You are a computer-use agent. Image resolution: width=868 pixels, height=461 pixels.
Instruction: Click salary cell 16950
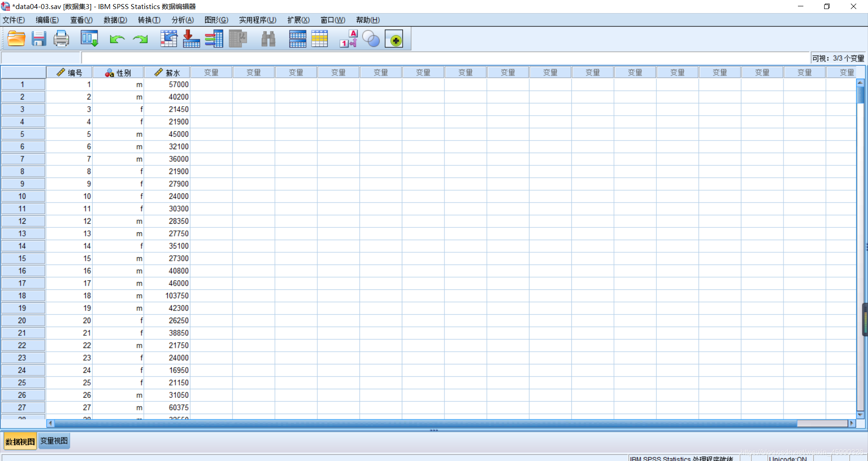coord(167,370)
